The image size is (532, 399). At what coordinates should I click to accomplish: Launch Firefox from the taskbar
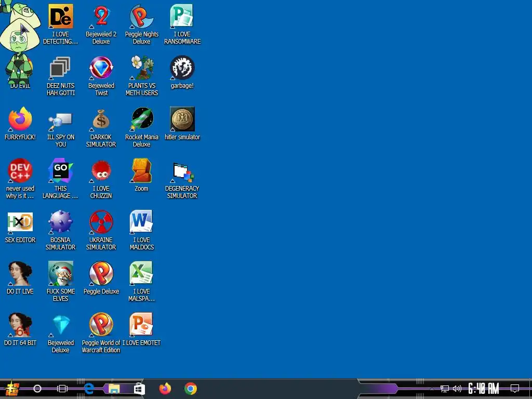point(165,389)
